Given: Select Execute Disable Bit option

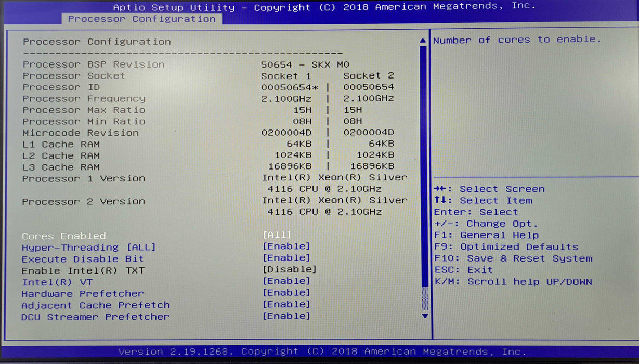Looking at the screenshot, I should point(83,259).
